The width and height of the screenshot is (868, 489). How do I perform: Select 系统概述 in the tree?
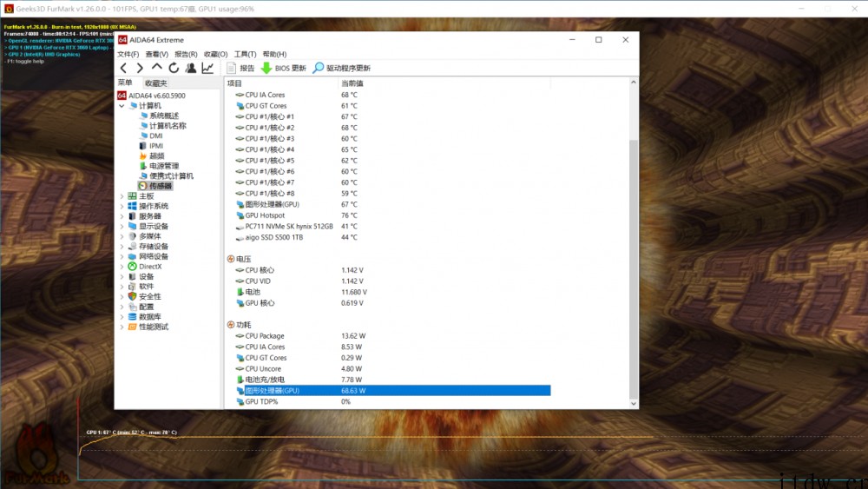click(x=159, y=116)
